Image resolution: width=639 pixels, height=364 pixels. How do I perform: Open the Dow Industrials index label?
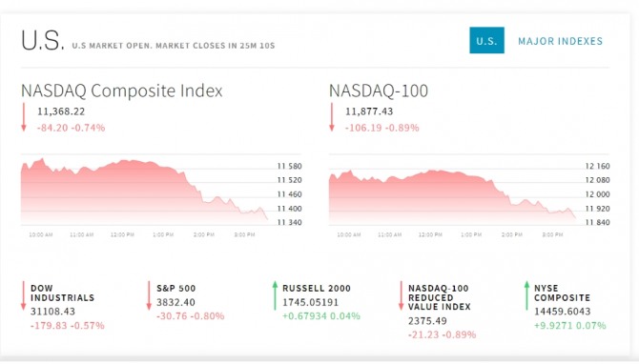[x=62, y=293]
